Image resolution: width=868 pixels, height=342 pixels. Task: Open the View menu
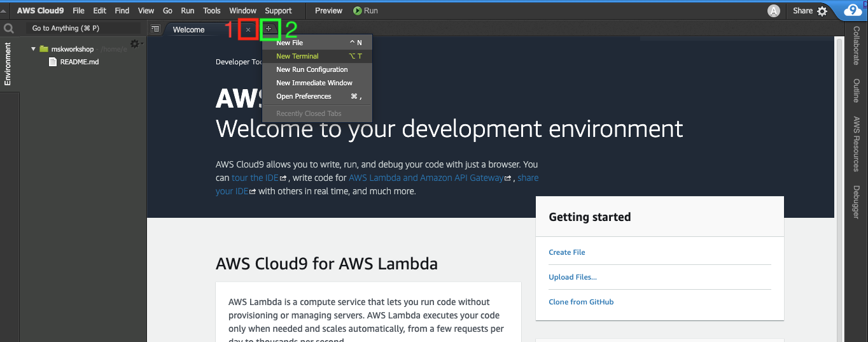[146, 11]
